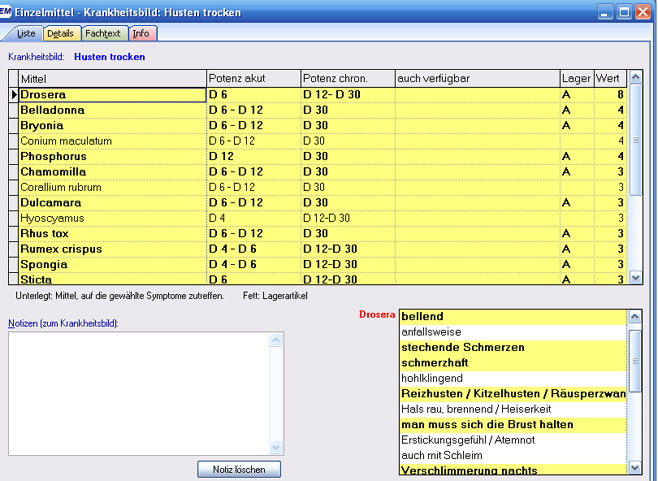Click the symptom list's scroll-up arrow

(x=634, y=316)
